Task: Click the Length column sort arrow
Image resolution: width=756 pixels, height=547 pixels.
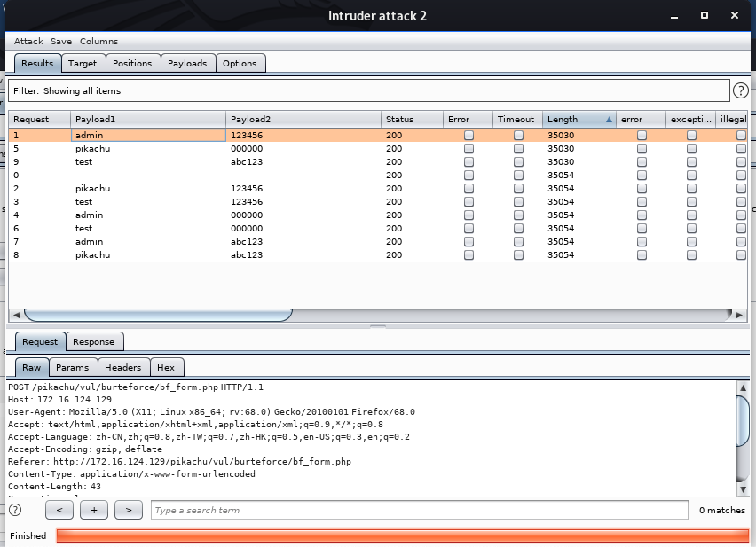Action: pyautogui.click(x=609, y=119)
